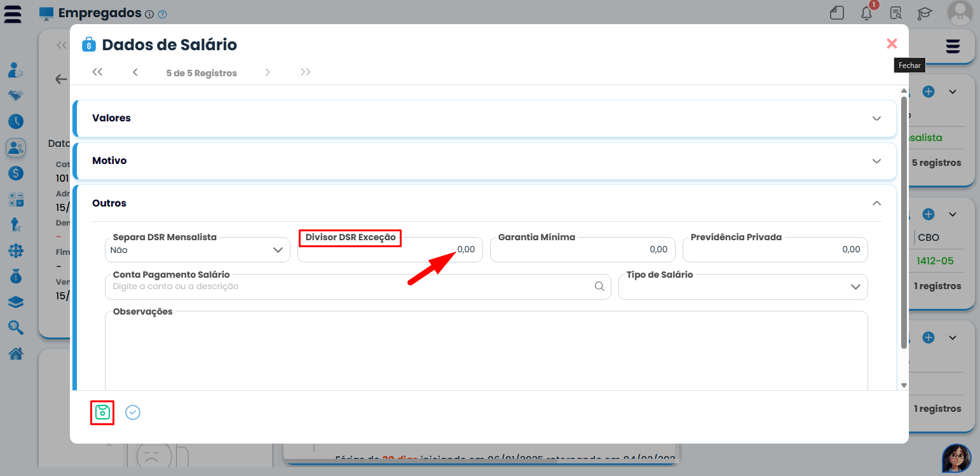Click the back arrow on the Empregados page
980x476 pixels.
[61, 79]
